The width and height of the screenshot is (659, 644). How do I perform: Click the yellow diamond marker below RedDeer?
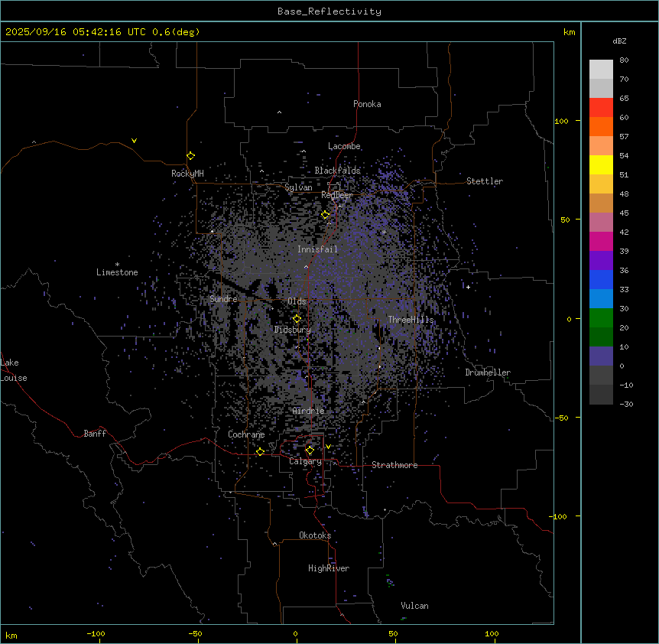coord(326,215)
